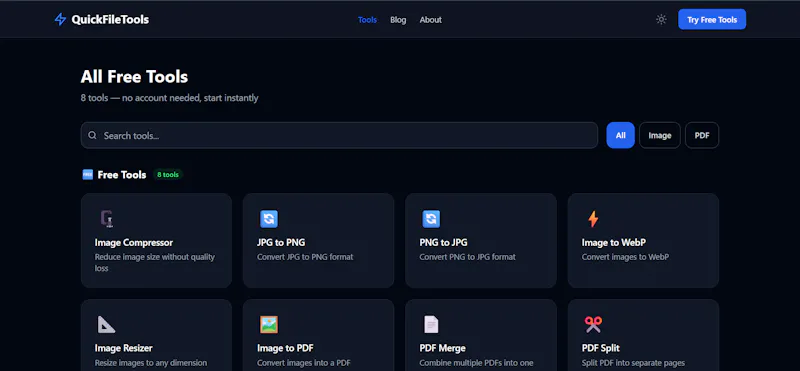Click 'Split PDF into separate pages' text
Image resolution: width=800 pixels, height=371 pixels.
click(633, 363)
